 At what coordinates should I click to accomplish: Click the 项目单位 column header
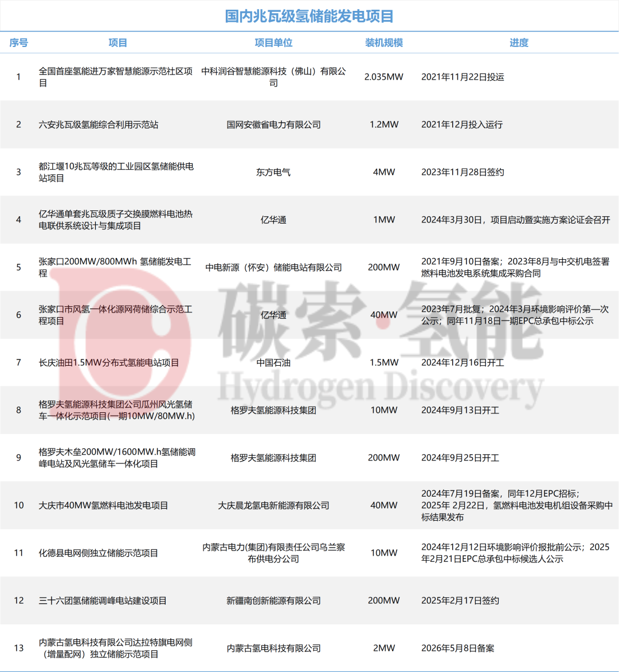(273, 43)
